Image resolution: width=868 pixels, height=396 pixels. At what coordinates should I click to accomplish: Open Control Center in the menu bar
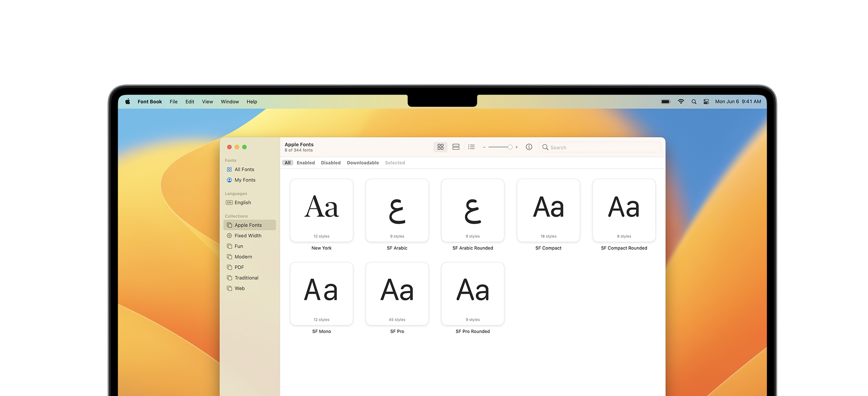706,102
